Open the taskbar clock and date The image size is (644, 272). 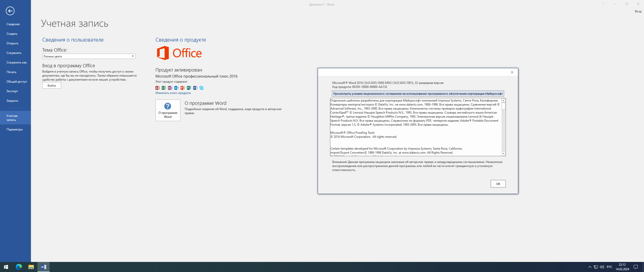[622, 267]
